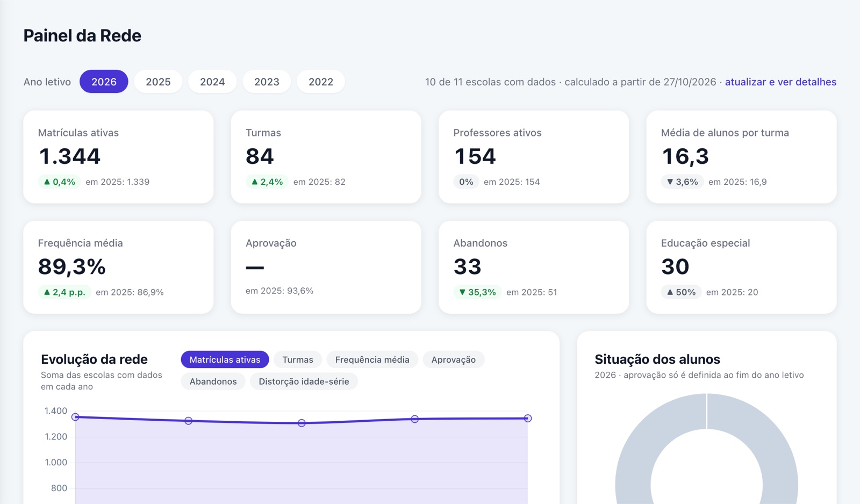This screenshot has height=504, width=860.
Task: Switch to school year 2024
Action: point(212,82)
